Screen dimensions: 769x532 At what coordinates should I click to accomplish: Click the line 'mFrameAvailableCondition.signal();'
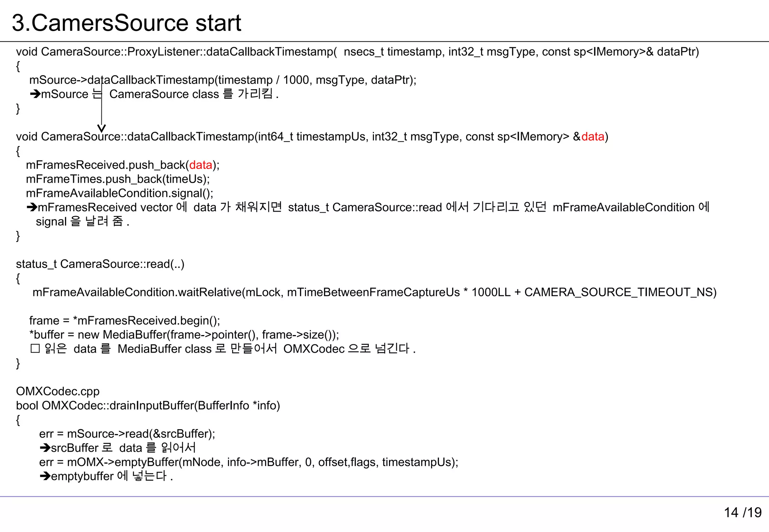(x=119, y=193)
